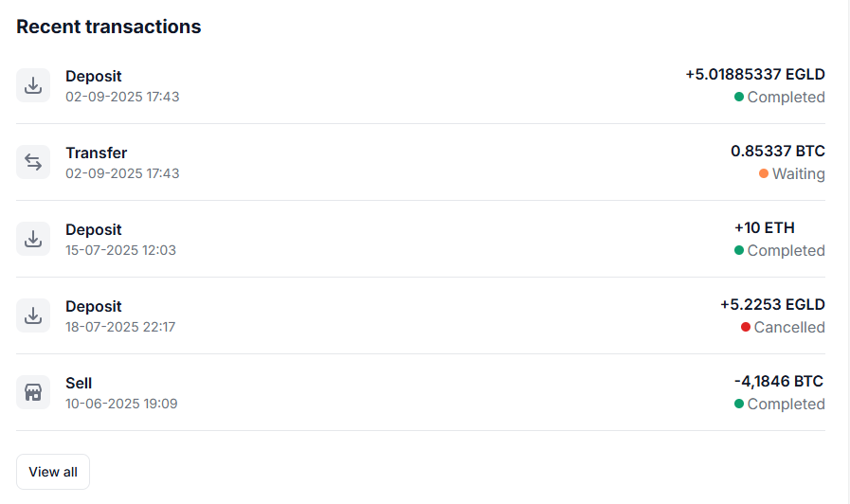
Task: Click the Recent transactions heading
Action: [x=109, y=27]
